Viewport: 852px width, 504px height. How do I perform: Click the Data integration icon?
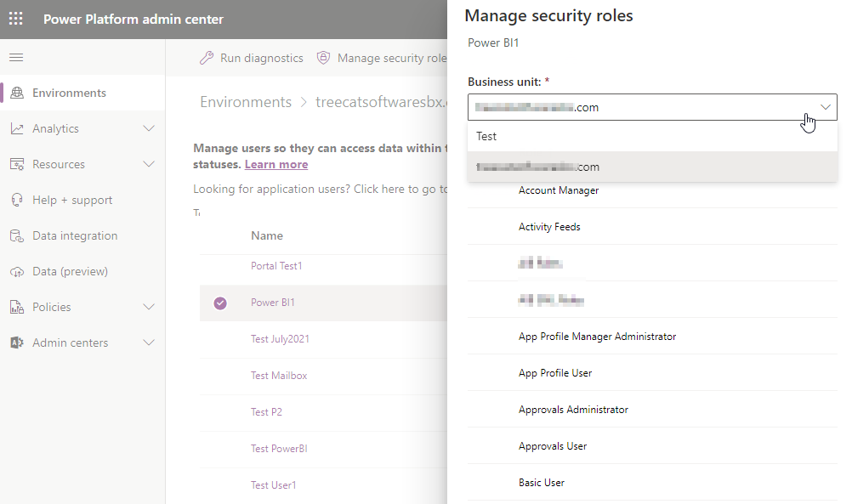click(17, 235)
